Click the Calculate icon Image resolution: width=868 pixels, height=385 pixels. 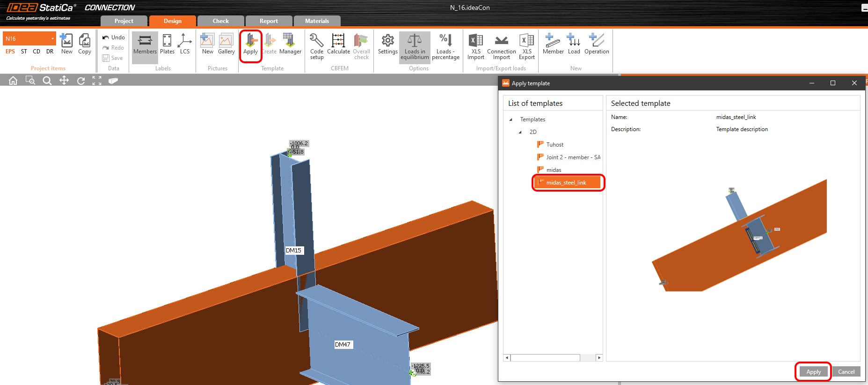pyautogui.click(x=338, y=45)
